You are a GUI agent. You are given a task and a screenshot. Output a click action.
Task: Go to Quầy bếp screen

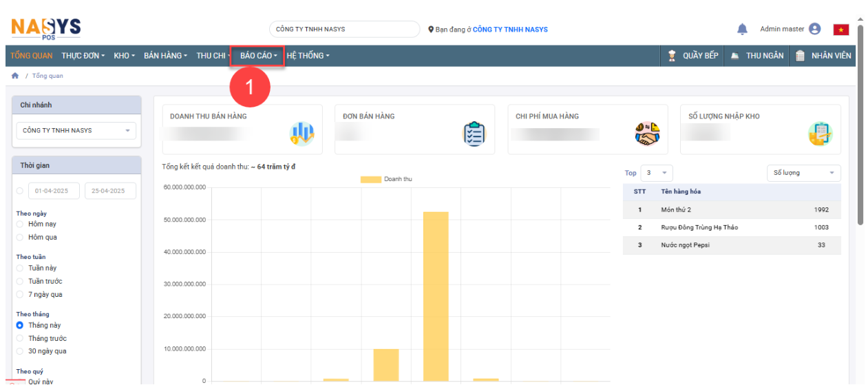pos(693,56)
